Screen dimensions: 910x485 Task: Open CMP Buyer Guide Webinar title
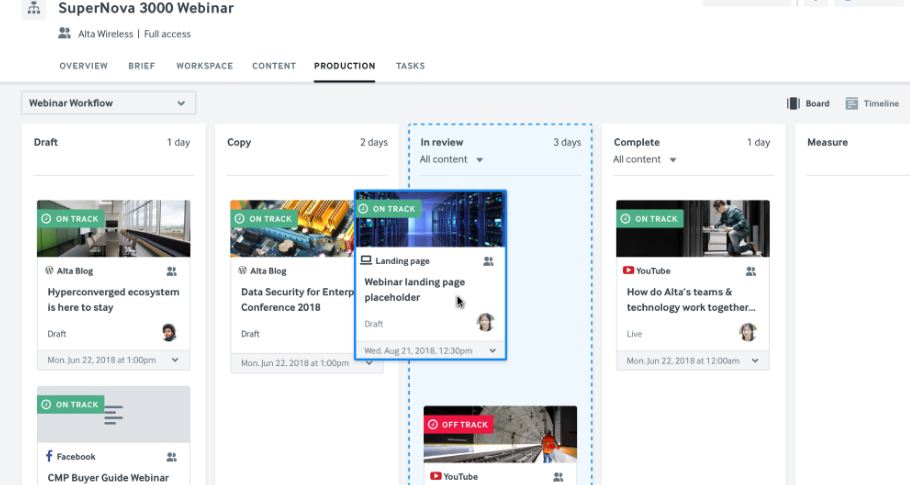(x=108, y=477)
